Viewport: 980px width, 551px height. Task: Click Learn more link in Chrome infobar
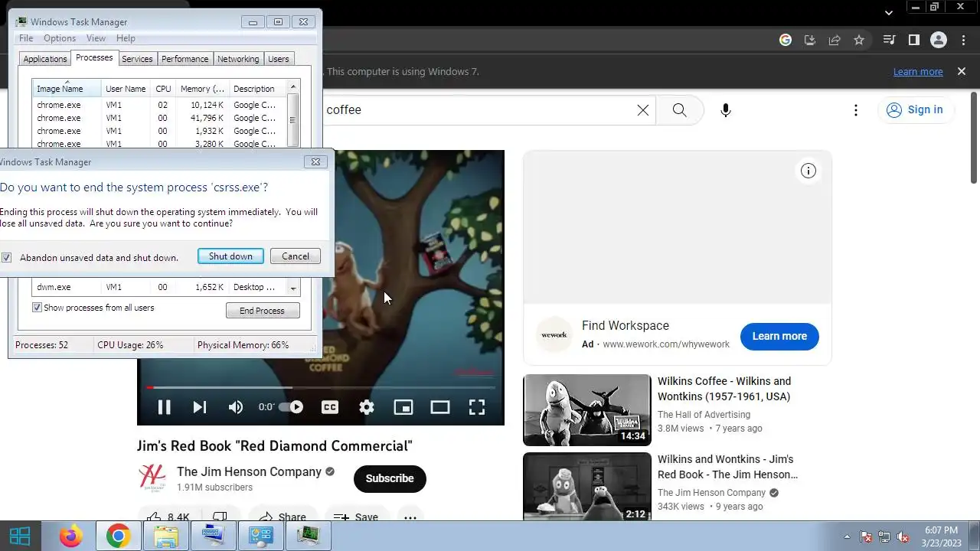coord(918,71)
